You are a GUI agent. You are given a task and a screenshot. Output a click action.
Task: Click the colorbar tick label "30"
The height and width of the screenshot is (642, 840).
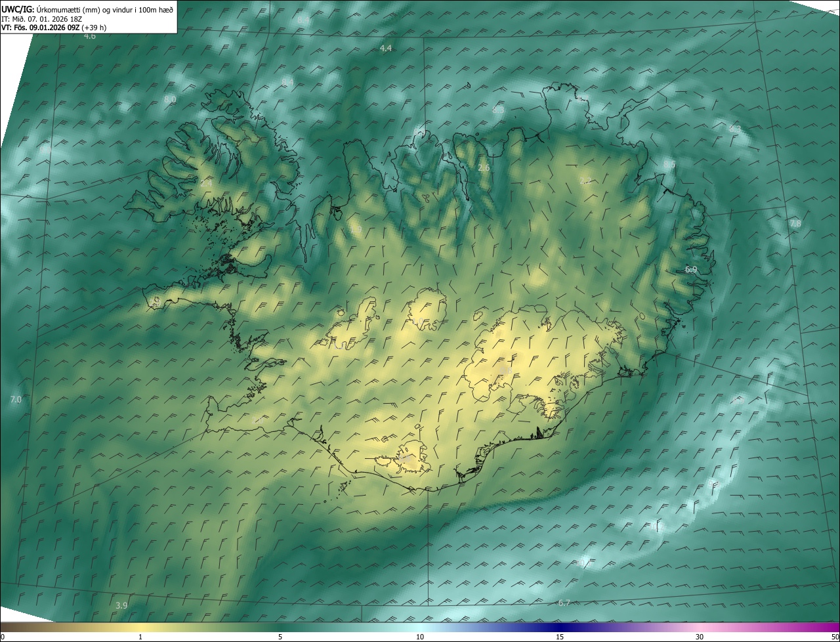point(700,637)
